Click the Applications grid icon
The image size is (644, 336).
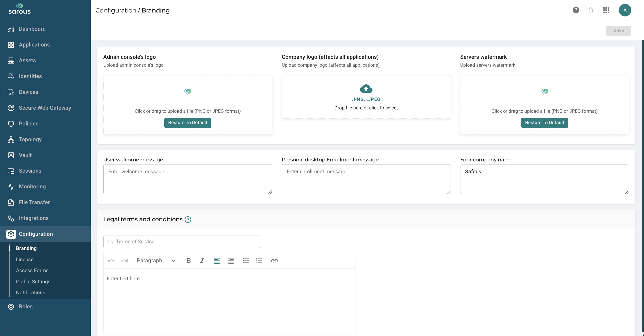pyautogui.click(x=11, y=45)
